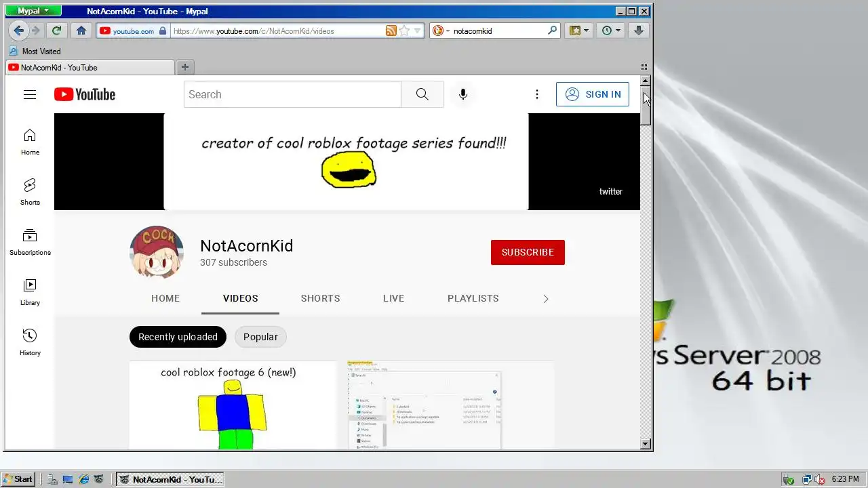Click the tab groups grid icon
Viewport: 868px width, 488px height.
pos(644,67)
